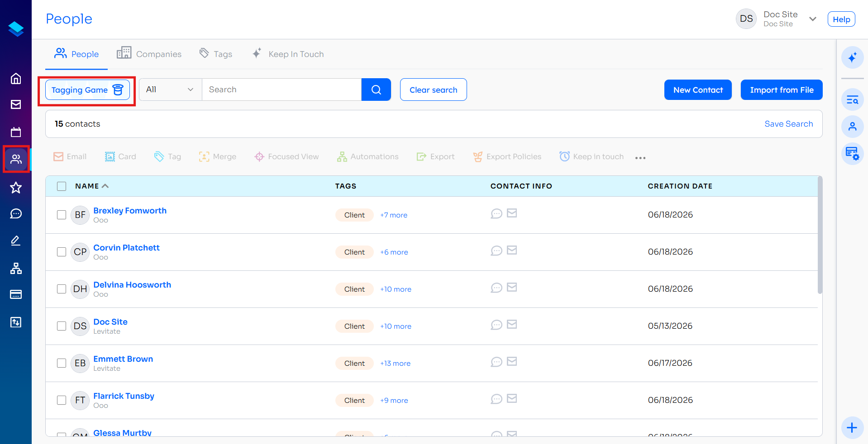The width and height of the screenshot is (868, 444).
Task: Click the chat icon in Brexley Fomworth row
Action: 496,213
